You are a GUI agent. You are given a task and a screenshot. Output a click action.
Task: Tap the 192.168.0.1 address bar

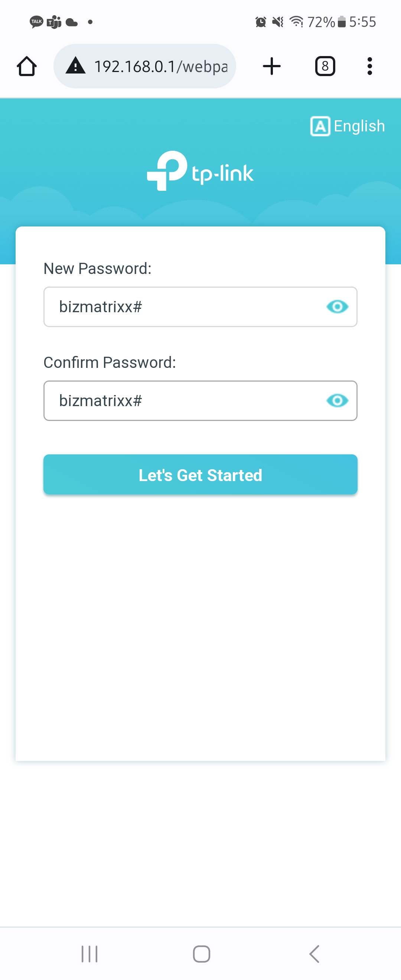click(160, 66)
